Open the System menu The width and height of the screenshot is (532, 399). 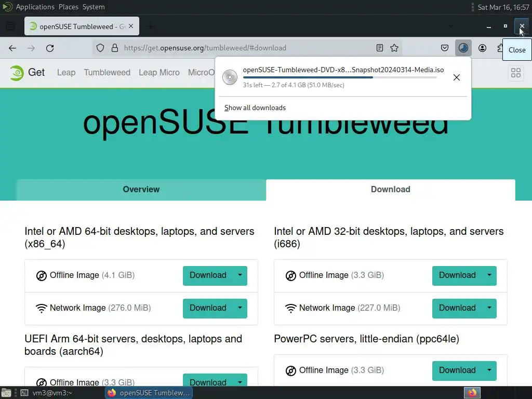click(94, 7)
